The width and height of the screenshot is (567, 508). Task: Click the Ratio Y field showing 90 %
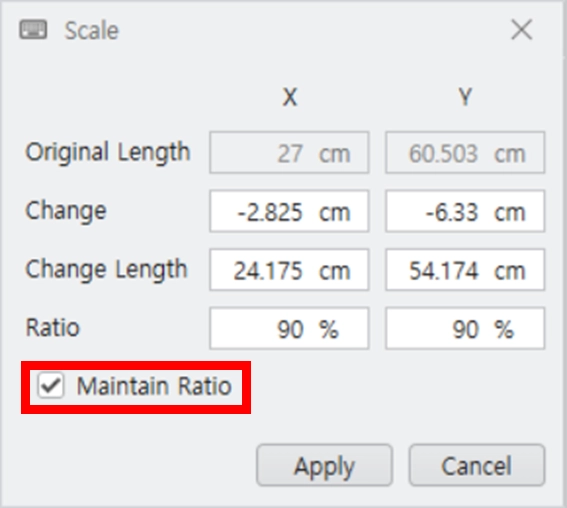(465, 328)
